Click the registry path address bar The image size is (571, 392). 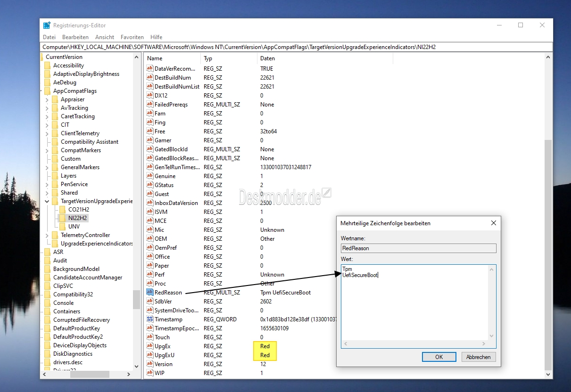296,47
